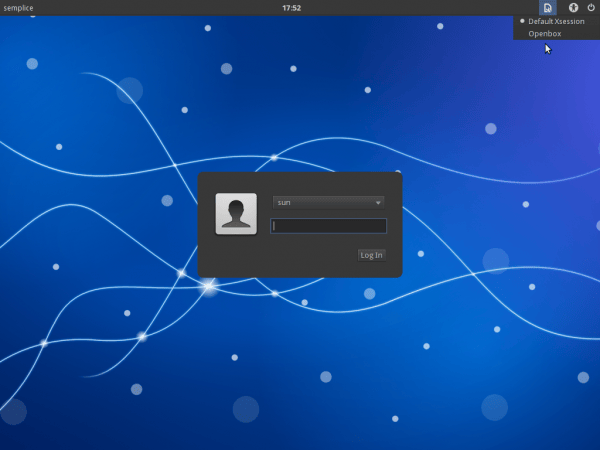600x450 pixels.
Task: Focus the password input field
Action: [328, 226]
